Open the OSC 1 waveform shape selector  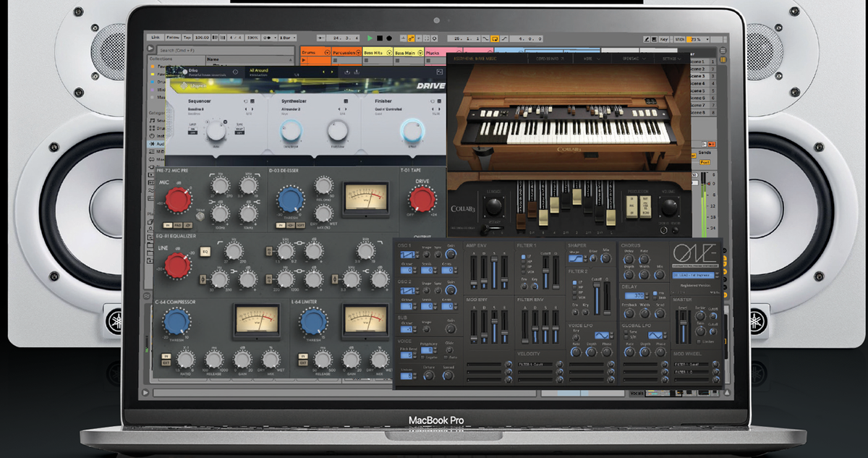(x=408, y=255)
